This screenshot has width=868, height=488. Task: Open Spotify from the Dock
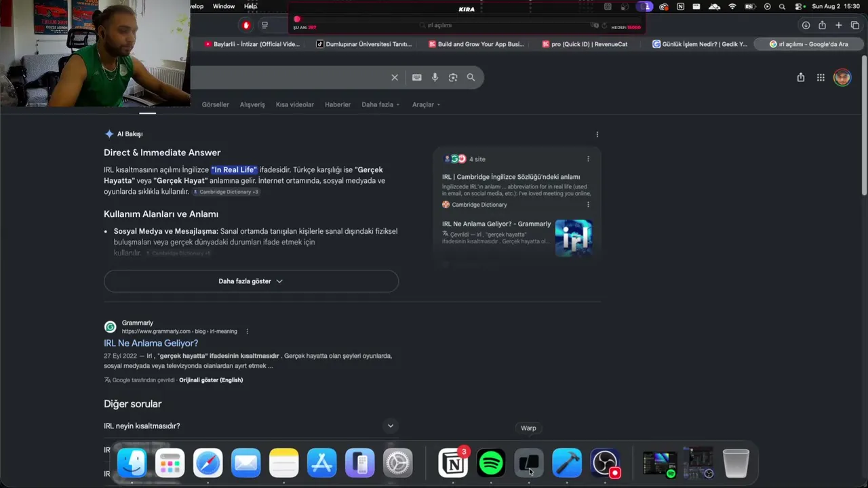[491, 464]
